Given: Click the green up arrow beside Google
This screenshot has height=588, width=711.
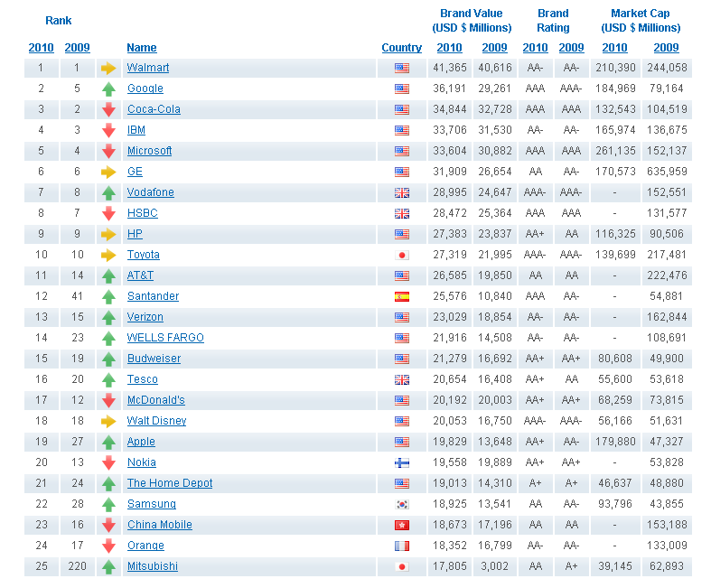Looking at the screenshot, I should click(108, 89).
